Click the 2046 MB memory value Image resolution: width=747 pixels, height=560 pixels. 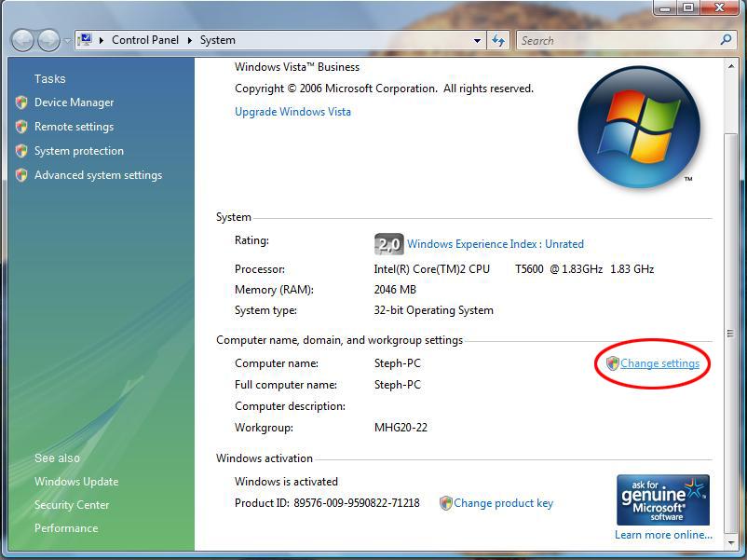coord(395,290)
